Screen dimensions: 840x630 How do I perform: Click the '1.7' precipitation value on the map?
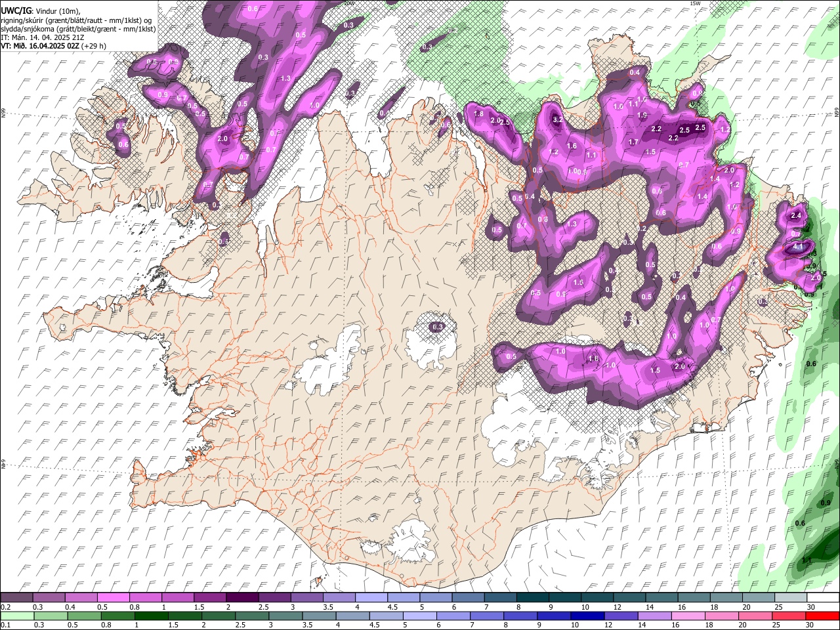tap(633, 142)
